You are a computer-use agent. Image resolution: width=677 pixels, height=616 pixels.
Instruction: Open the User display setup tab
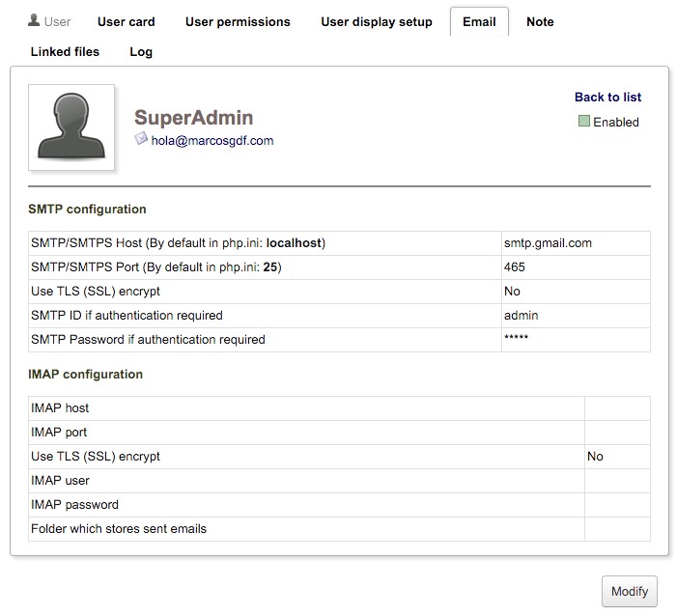point(377,21)
